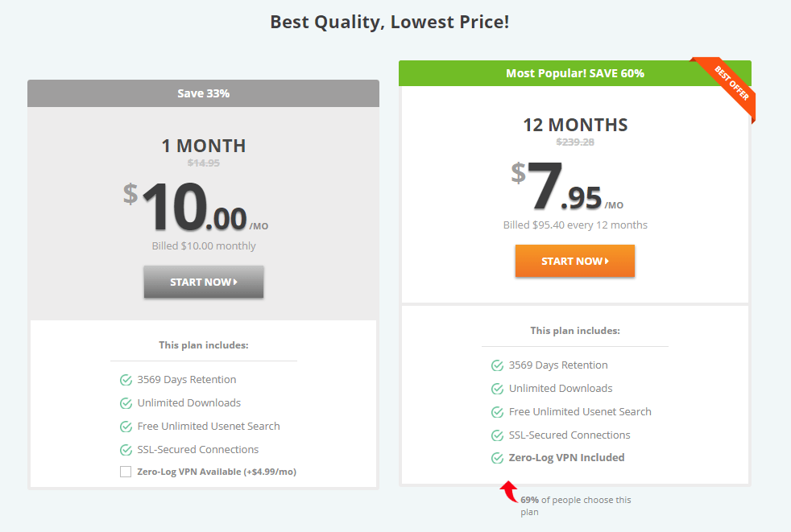Click the orange BEST OFFER ribbon
The image size is (791, 532).
click(728, 86)
